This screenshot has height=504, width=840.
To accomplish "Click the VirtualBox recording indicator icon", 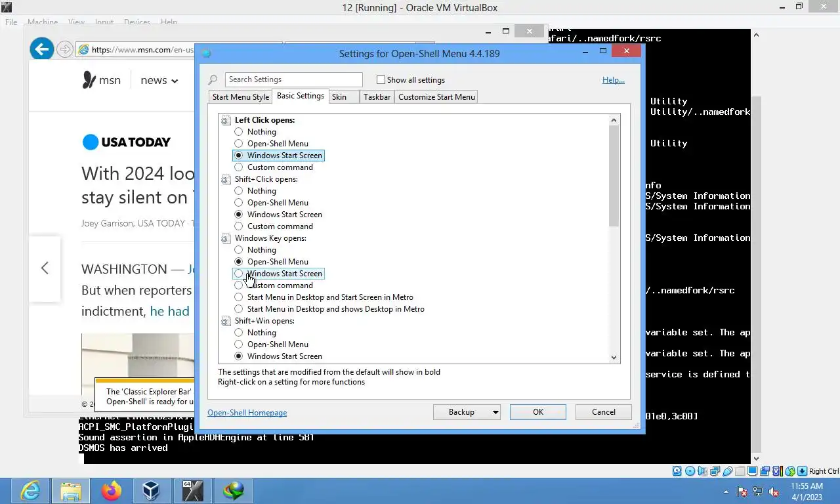I will [765, 471].
